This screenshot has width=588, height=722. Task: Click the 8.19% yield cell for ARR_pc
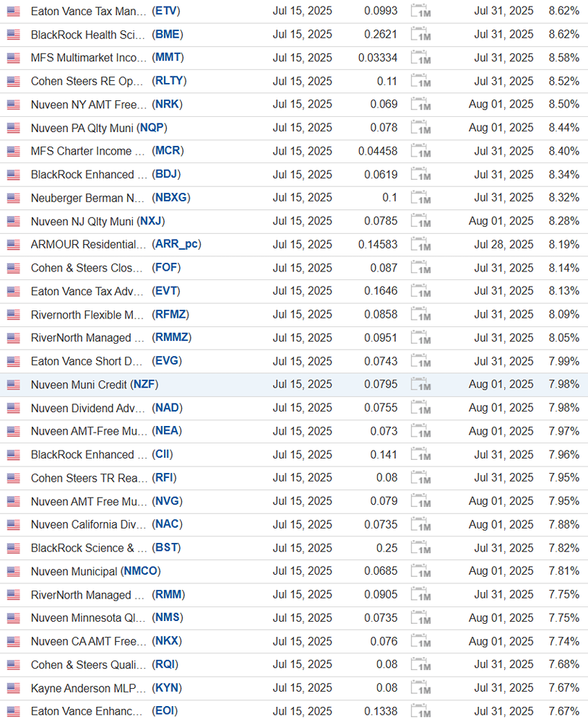click(x=563, y=245)
